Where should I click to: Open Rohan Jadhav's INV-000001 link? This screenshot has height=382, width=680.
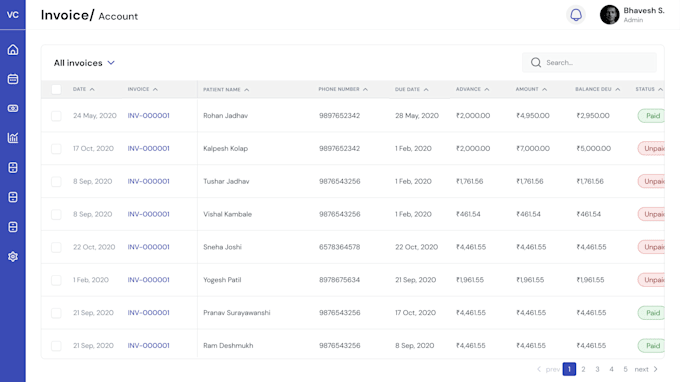(x=148, y=116)
